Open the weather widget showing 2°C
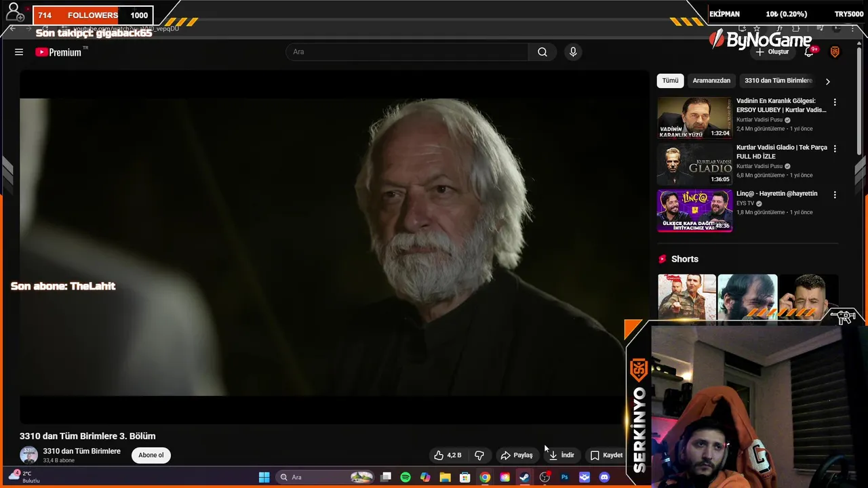Screen dimensions: 868x488 pyautogui.click(x=24, y=477)
